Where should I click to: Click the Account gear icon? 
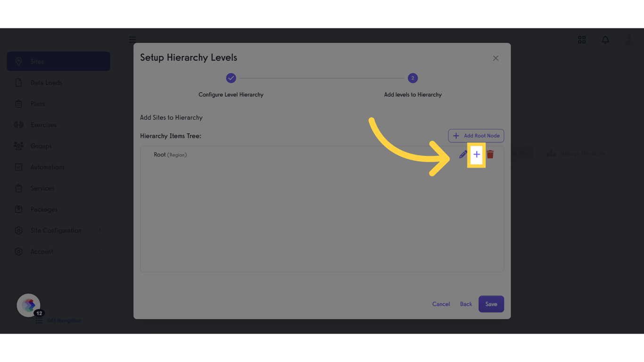coord(18,252)
